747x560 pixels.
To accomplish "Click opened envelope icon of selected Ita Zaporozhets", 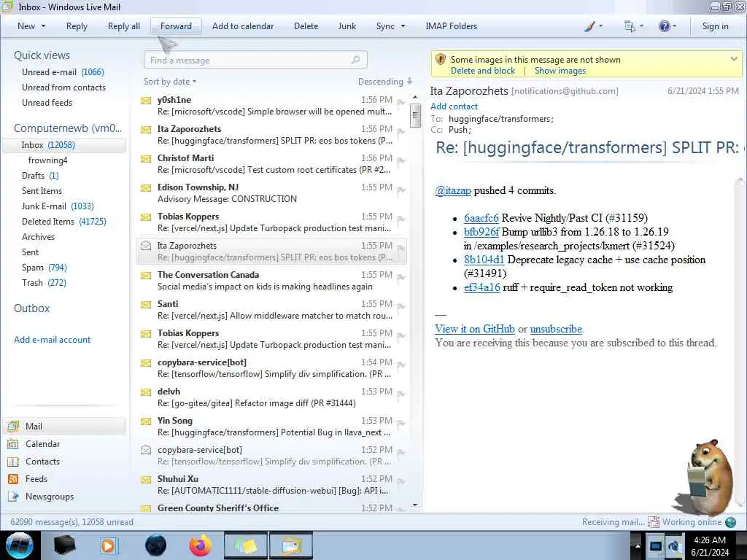I will (x=146, y=246).
